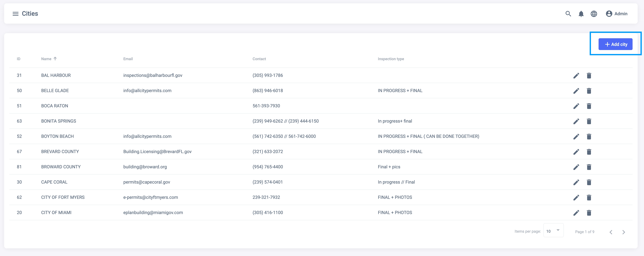Delete the CITY OF MIAMI row

589,213
